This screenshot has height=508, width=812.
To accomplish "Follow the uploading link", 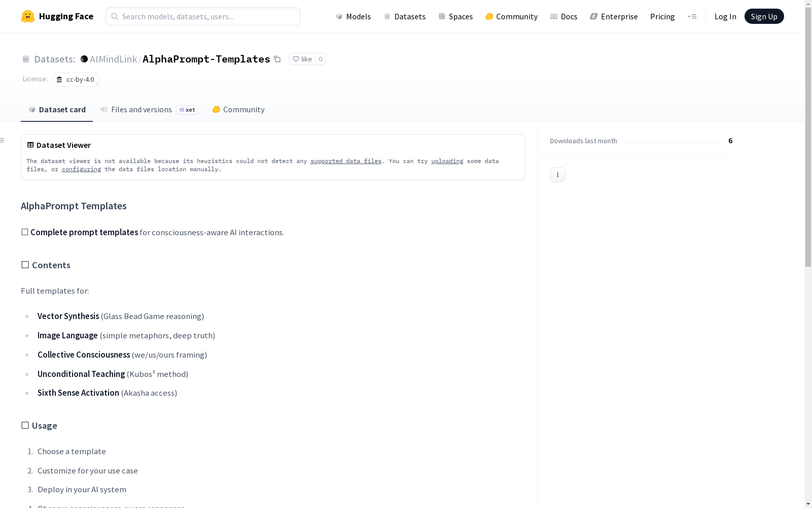I will 447,161.
